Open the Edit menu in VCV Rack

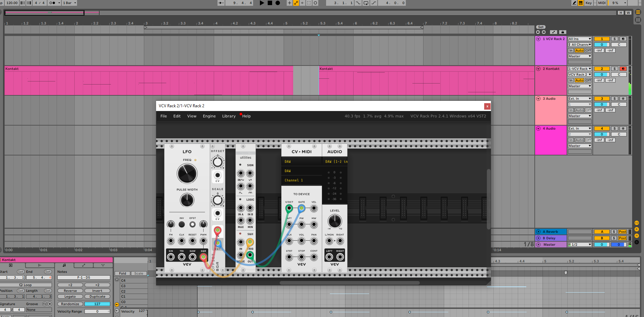click(x=177, y=116)
